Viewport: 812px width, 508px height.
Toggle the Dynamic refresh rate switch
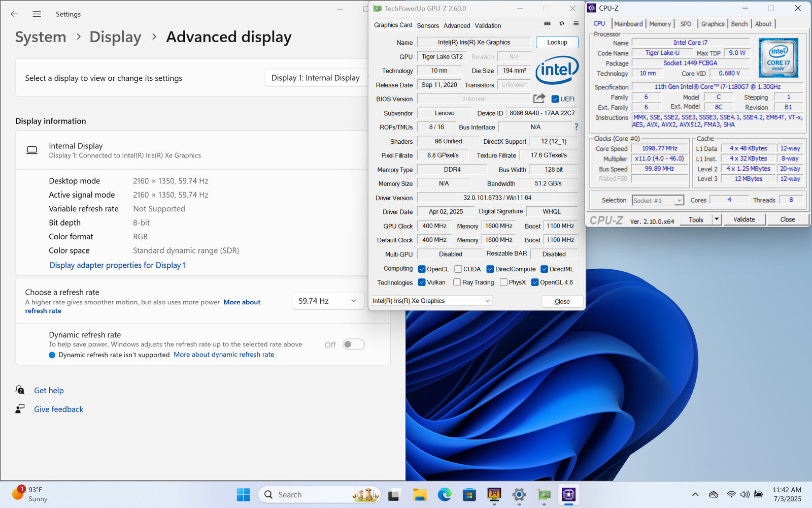pyautogui.click(x=353, y=344)
